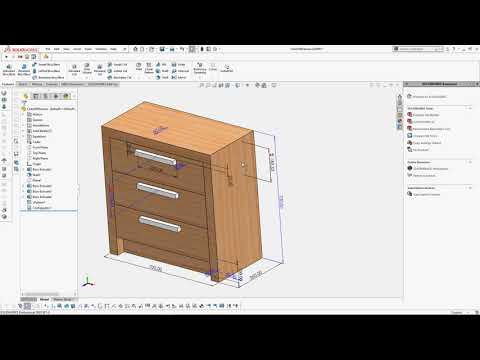Switch to the SOLIDWORKS Add-Ins tab
Image resolution: width=480 pixels, height=360 pixels.
103,84
